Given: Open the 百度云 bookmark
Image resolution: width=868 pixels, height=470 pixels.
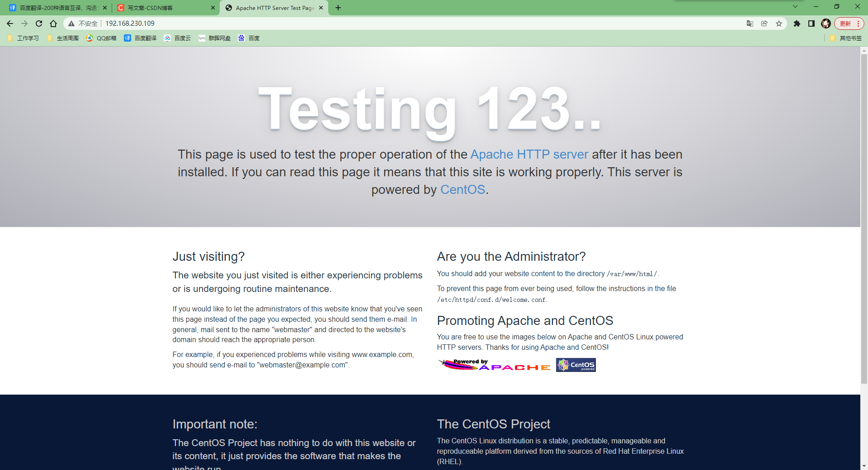Looking at the screenshot, I should point(177,38).
